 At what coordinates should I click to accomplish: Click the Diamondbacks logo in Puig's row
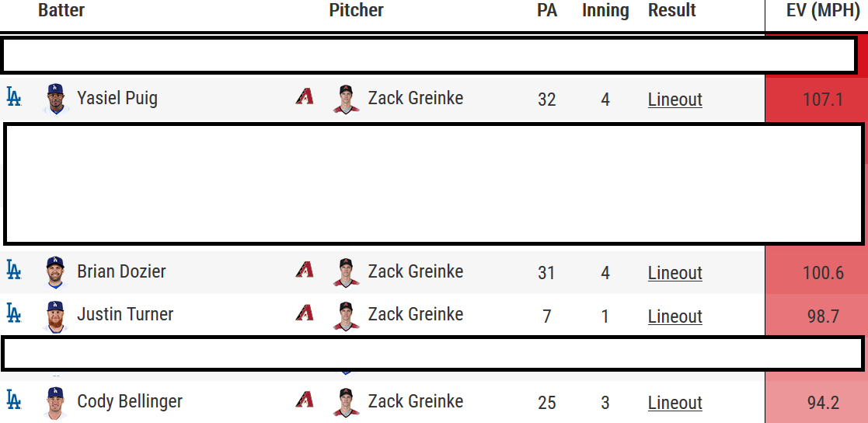point(305,97)
